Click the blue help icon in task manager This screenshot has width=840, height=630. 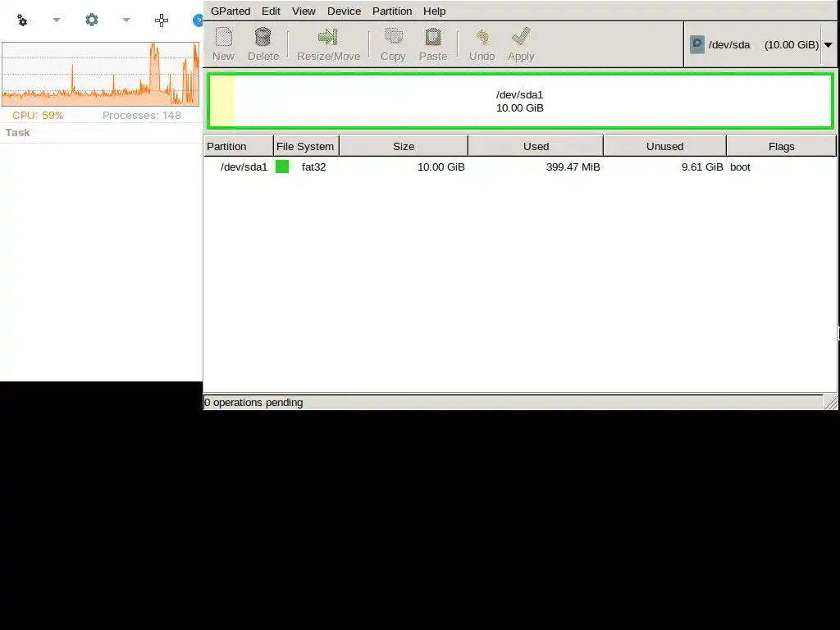[x=198, y=21]
